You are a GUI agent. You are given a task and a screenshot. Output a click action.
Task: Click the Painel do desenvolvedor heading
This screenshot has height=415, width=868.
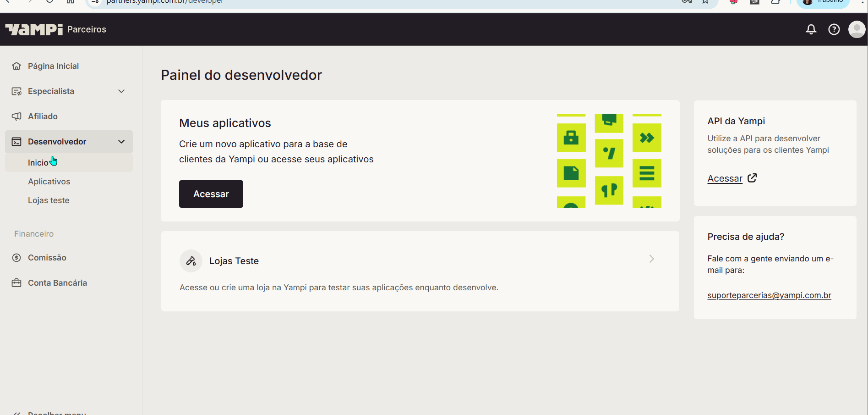point(241,75)
